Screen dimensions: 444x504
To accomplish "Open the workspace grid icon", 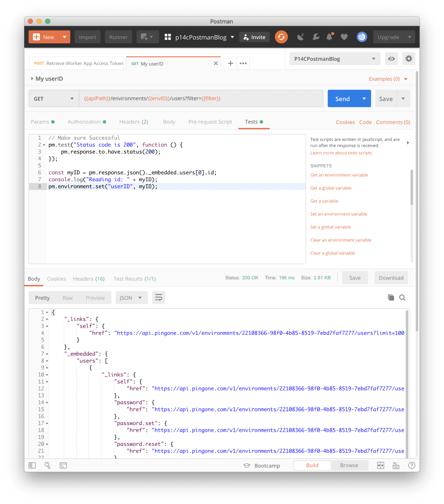I will (168, 37).
